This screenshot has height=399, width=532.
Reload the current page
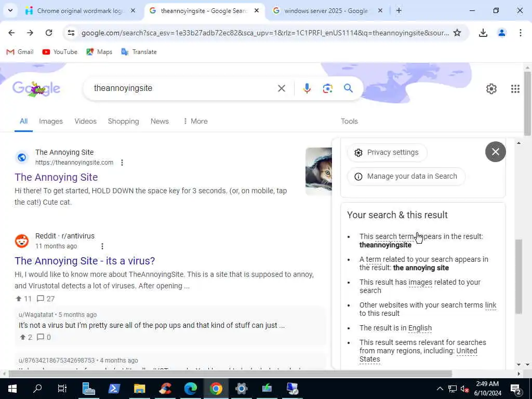click(x=49, y=33)
